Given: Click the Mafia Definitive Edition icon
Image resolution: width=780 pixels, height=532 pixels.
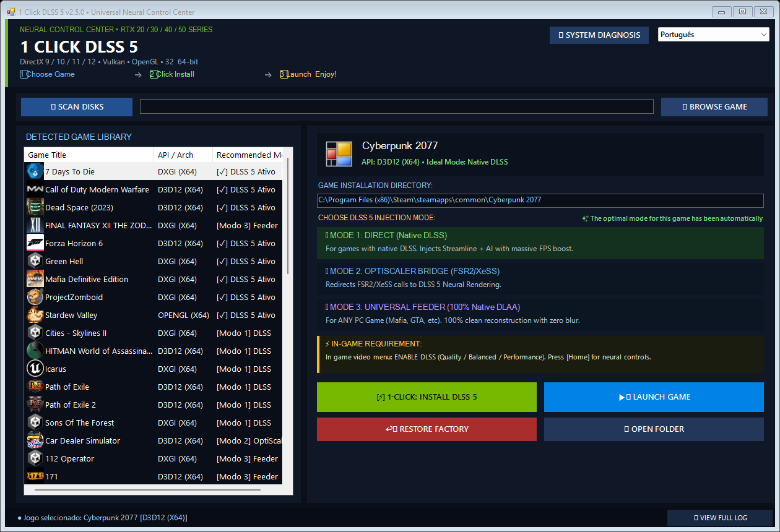Looking at the screenshot, I should (x=35, y=279).
